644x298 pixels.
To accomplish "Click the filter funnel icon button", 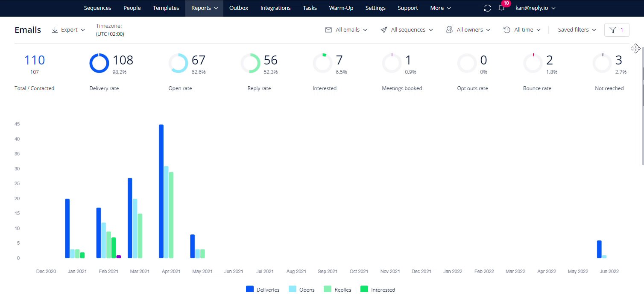I will click(617, 30).
